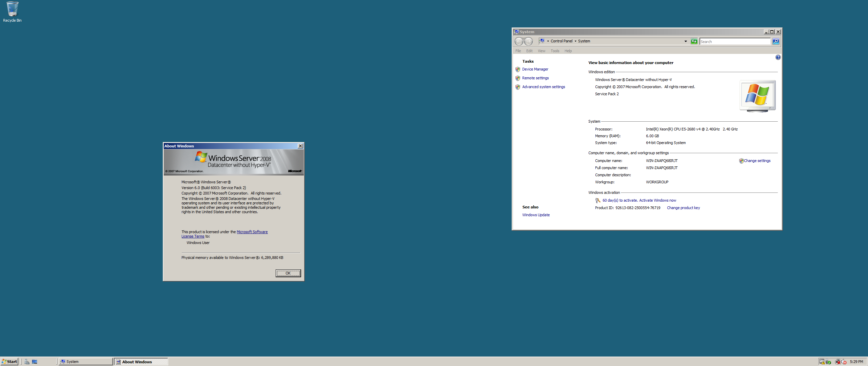Screen dimensions: 868x366
Task: Open the Microsoft Software License Terms link
Action: (x=252, y=232)
